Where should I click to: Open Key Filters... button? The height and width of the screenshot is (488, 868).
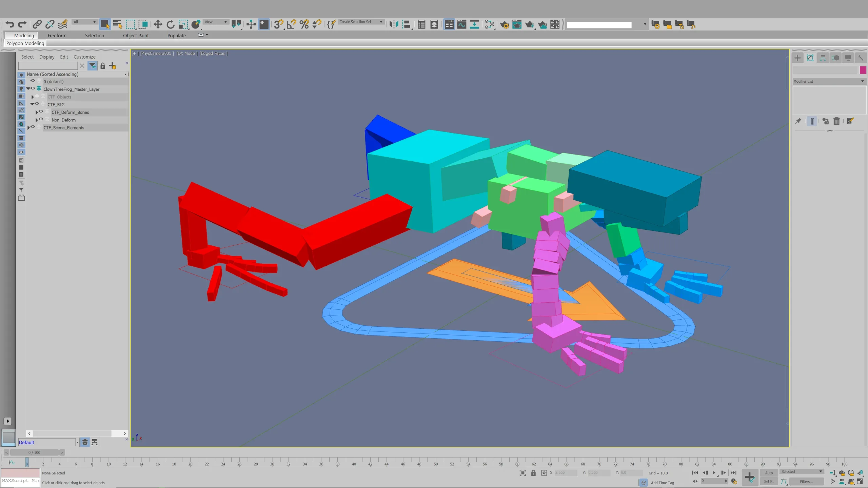(x=807, y=482)
